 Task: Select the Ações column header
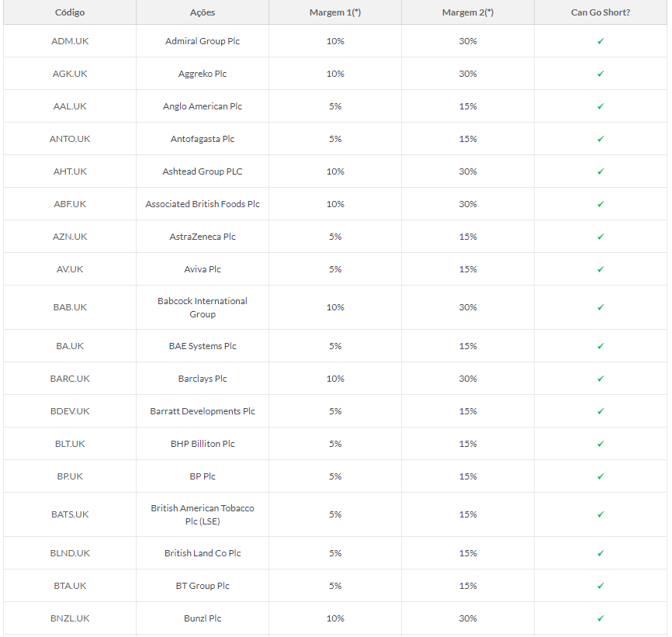[x=203, y=12]
